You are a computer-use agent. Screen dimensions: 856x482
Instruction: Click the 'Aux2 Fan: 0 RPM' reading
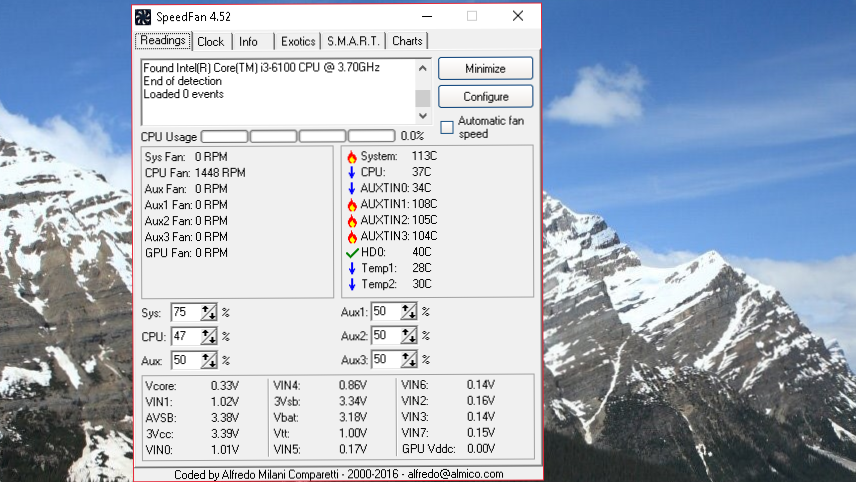tap(186, 221)
